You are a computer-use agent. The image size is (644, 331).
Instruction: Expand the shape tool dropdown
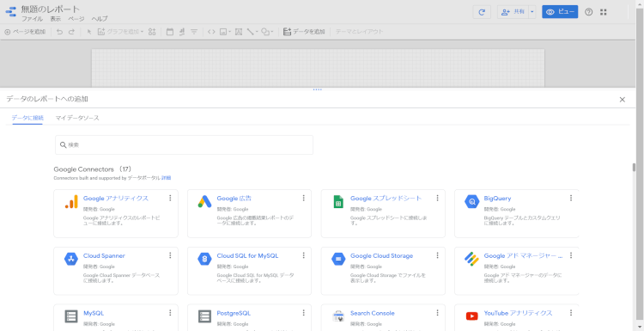[272, 32]
